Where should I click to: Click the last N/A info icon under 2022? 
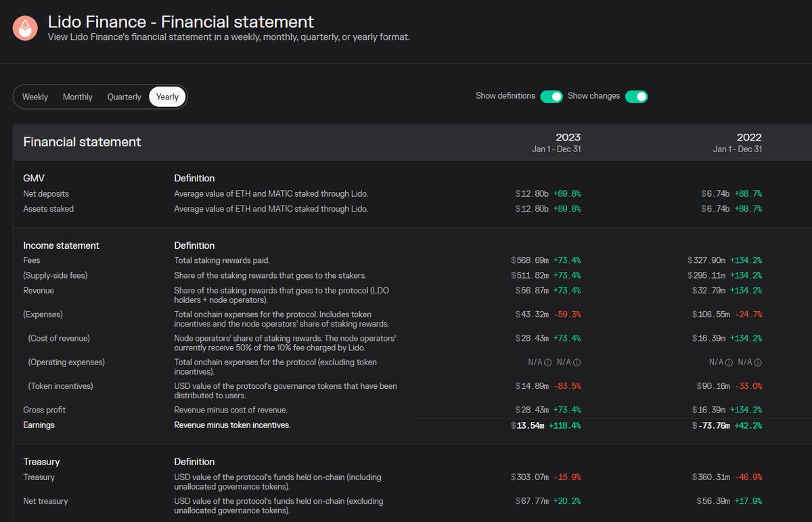coord(758,362)
